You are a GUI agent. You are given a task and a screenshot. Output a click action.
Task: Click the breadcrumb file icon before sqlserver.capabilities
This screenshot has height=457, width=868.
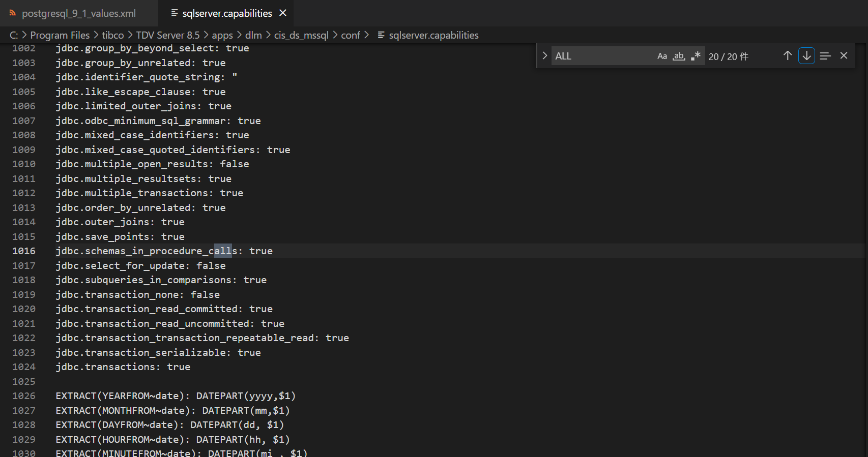tap(381, 35)
